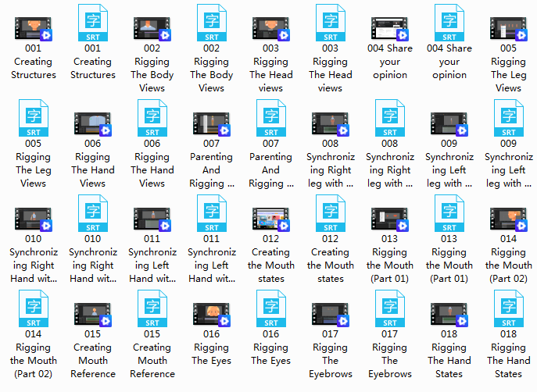Screen dimensions: 537x392
Task: Select the 003 Rigging The Head views video
Action: pos(271,29)
